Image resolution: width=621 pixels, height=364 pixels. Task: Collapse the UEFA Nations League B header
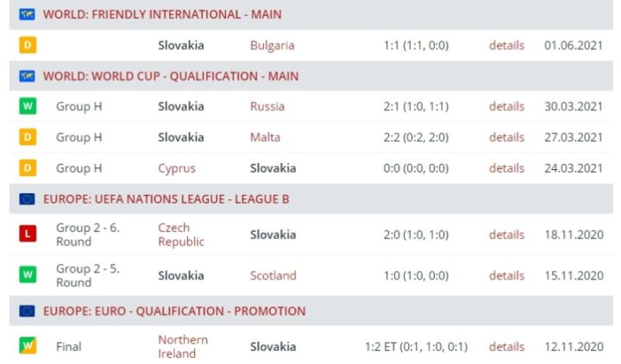(166, 199)
